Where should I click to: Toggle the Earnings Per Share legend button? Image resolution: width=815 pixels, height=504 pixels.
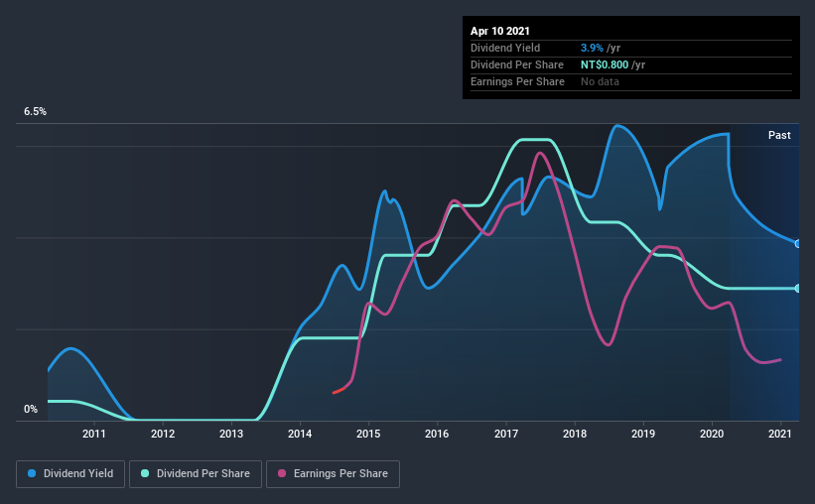coord(333,474)
